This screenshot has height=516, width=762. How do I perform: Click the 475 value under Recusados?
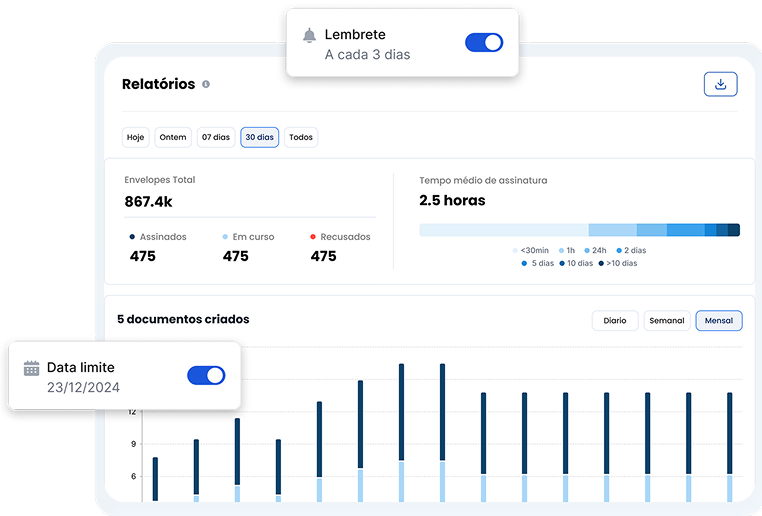click(323, 256)
